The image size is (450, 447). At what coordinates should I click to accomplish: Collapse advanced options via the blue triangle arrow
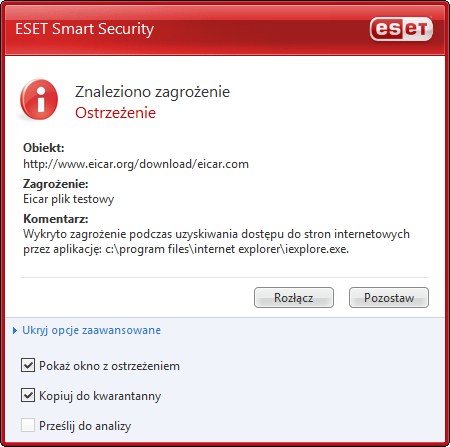point(15,330)
